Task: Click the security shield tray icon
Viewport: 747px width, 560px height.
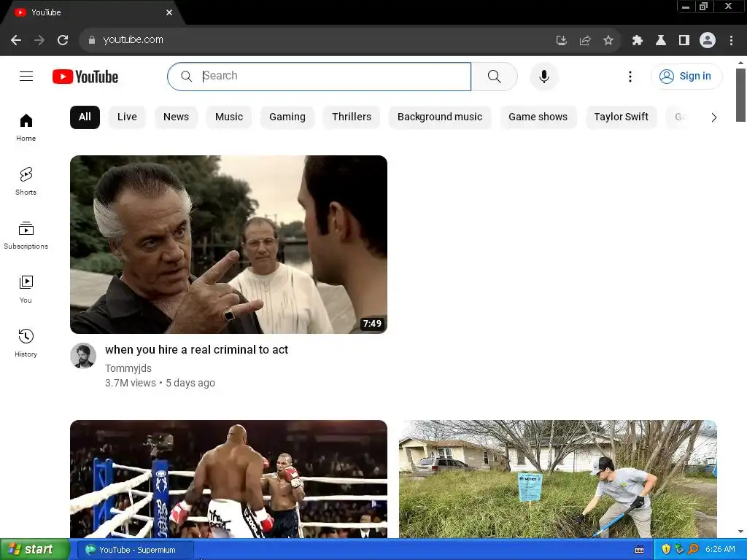Action: pyautogui.click(x=666, y=550)
